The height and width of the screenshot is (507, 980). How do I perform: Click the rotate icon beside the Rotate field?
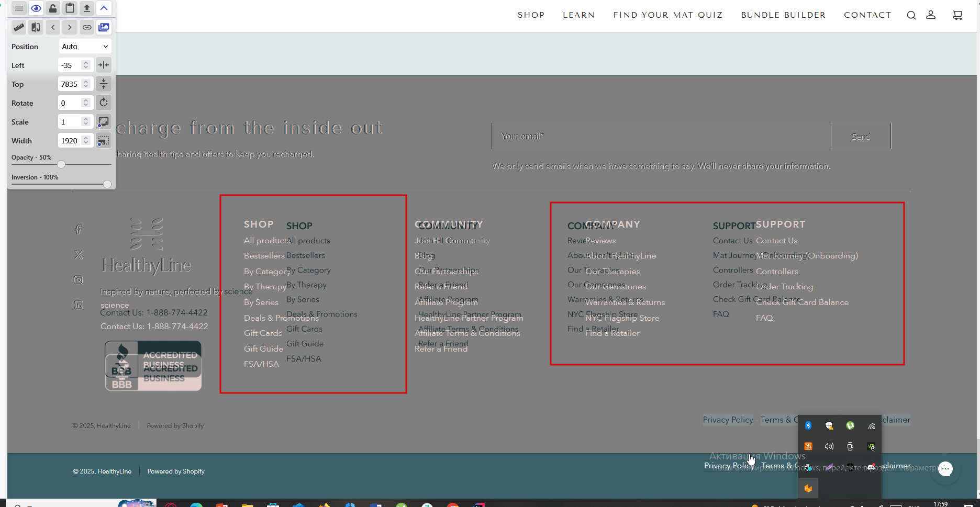[x=104, y=103]
